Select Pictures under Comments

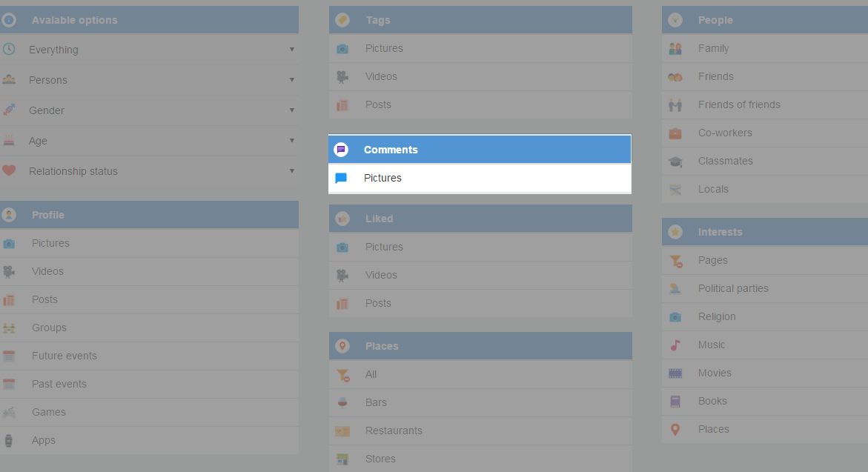382,179
